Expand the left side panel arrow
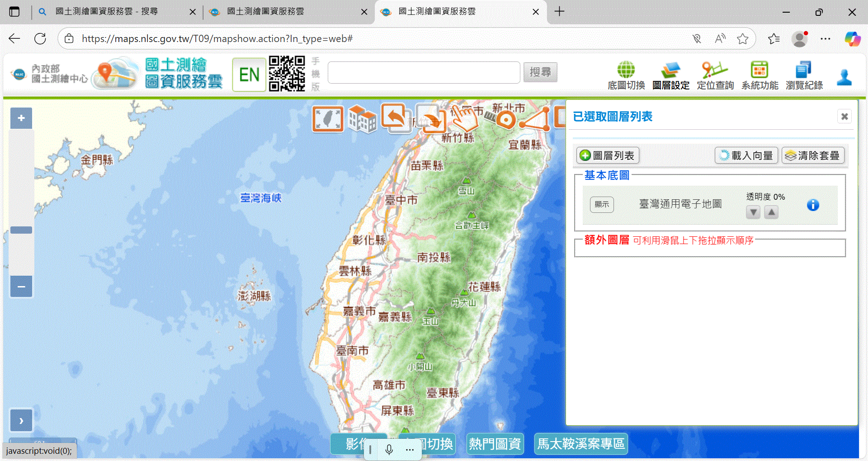The height and width of the screenshot is (461, 868). point(21,420)
